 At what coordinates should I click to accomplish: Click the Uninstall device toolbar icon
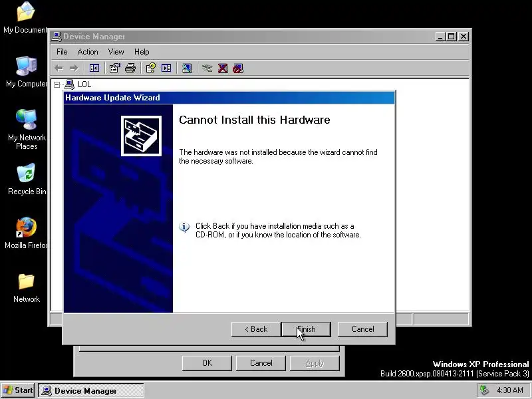click(x=223, y=68)
